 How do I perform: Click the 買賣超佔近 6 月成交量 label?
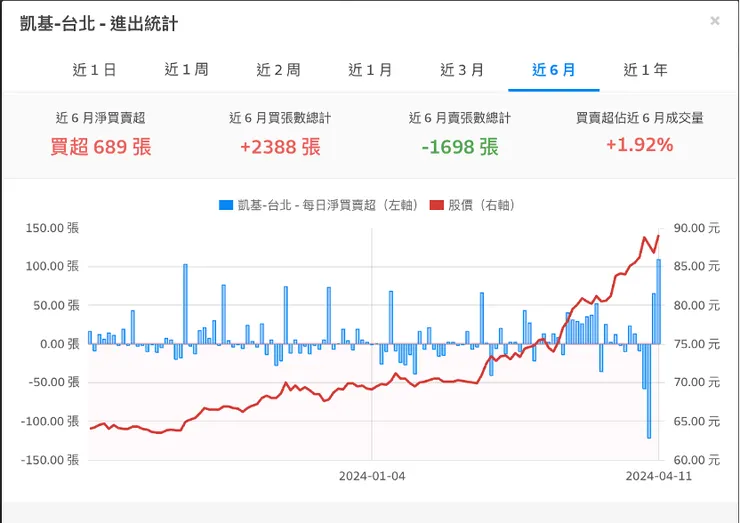[x=639, y=118]
